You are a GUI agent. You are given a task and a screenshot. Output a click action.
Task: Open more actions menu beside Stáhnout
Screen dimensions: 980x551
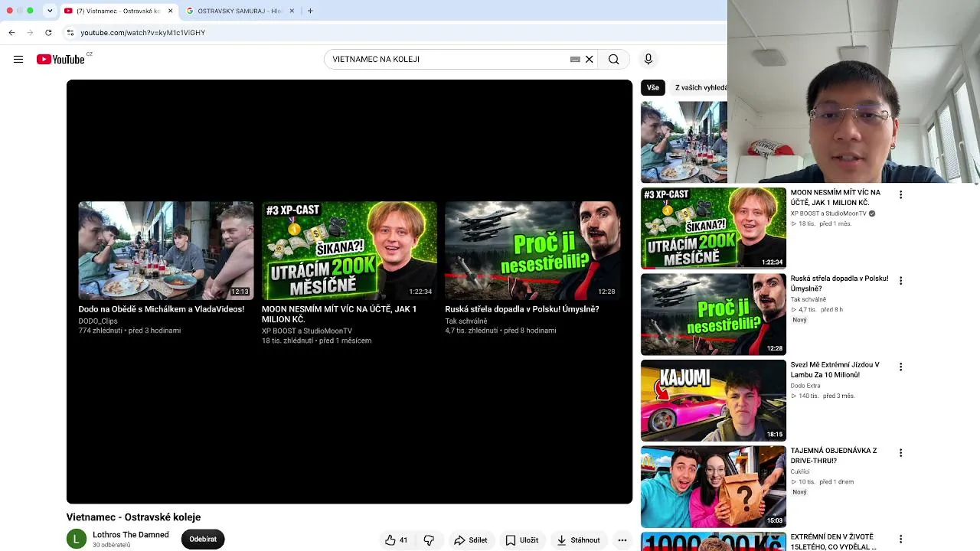click(x=622, y=540)
